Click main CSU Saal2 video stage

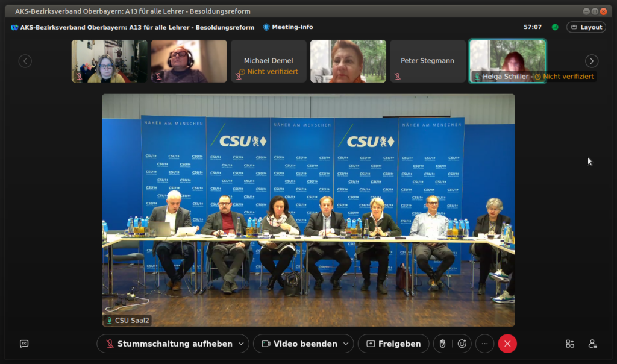point(308,210)
